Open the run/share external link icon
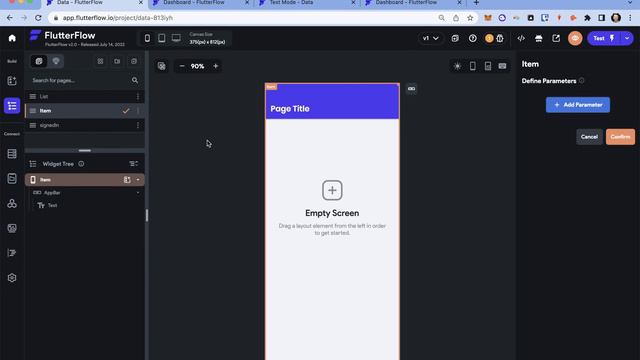 pos(556,38)
